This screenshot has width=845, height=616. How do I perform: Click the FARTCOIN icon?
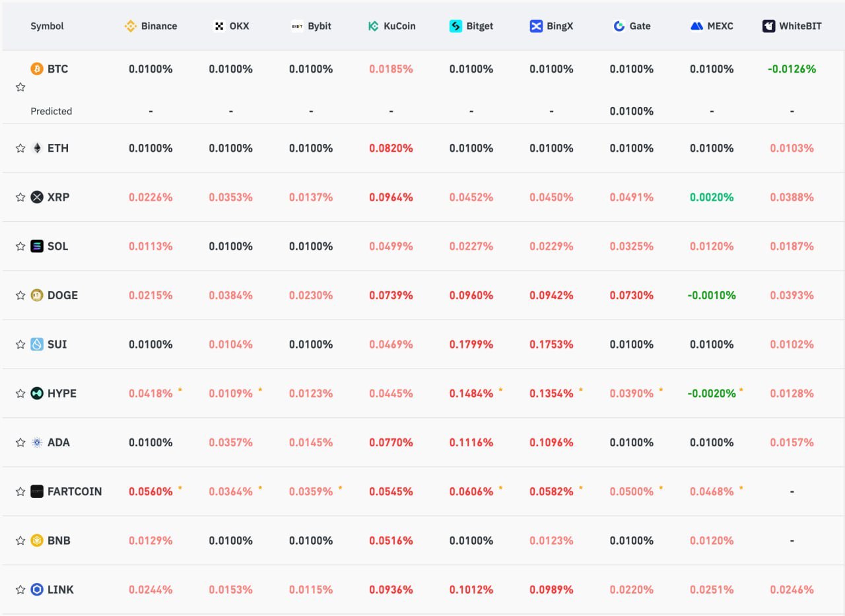(x=37, y=491)
